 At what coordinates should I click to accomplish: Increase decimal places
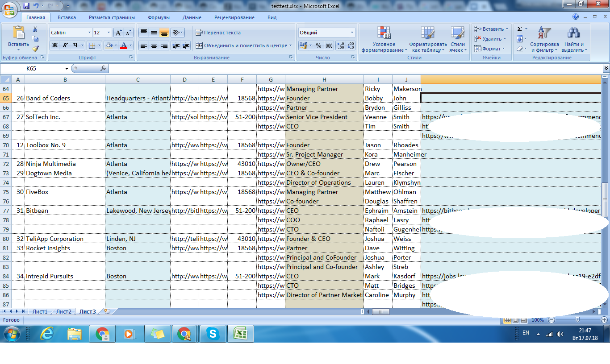pyautogui.click(x=341, y=45)
